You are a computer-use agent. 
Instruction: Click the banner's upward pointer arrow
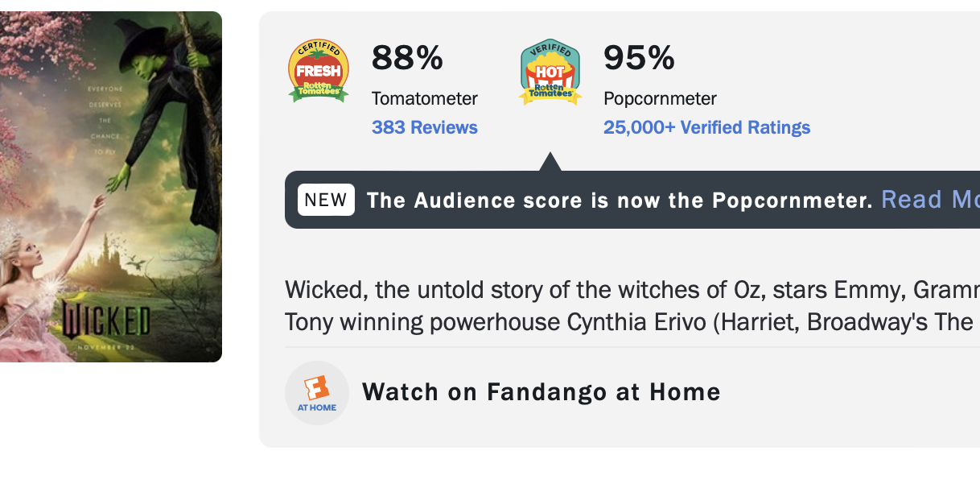(x=550, y=162)
